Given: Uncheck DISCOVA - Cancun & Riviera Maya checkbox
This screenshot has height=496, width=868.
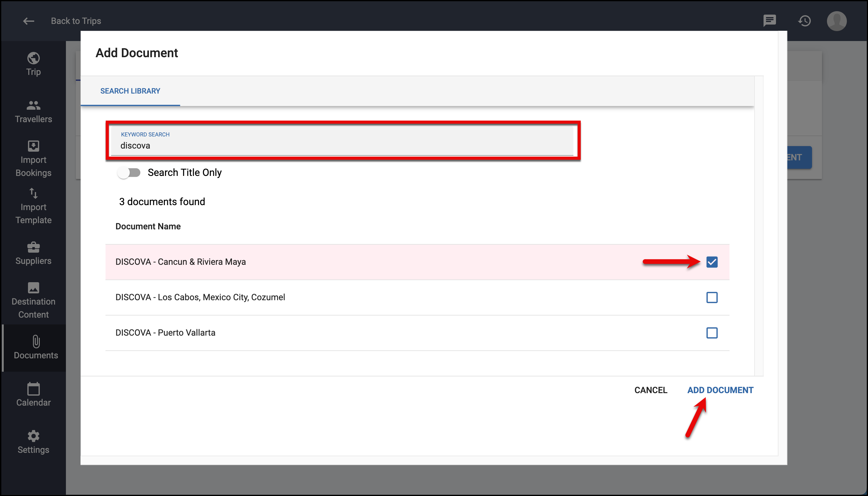Looking at the screenshot, I should point(712,262).
